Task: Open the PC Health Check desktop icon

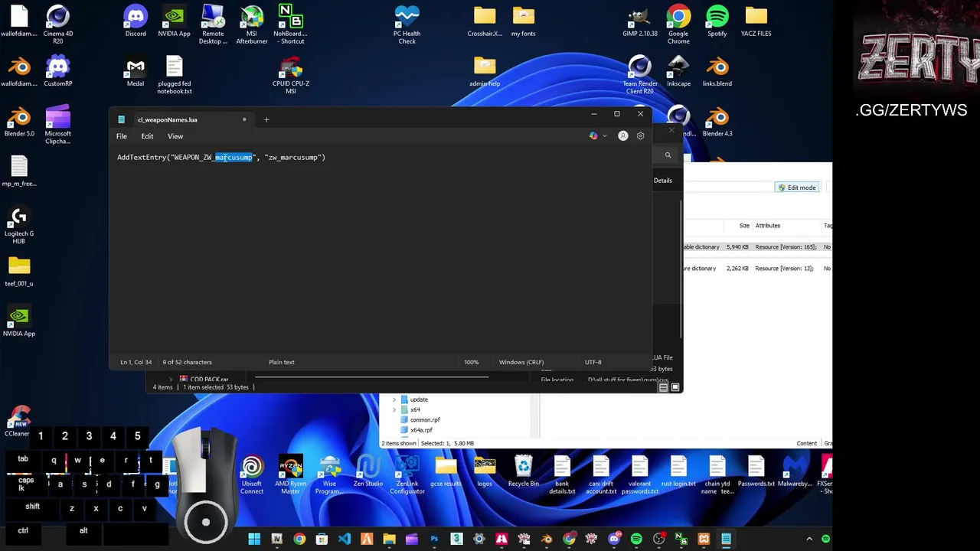Action: [407, 24]
